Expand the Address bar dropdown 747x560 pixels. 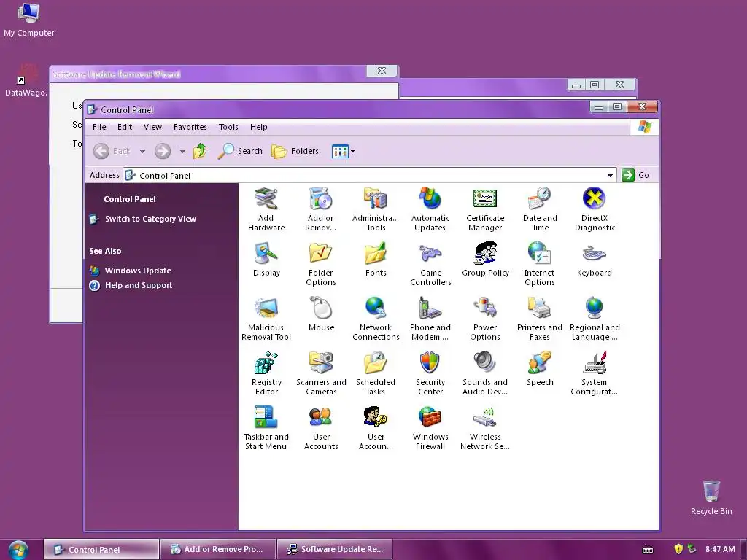pyautogui.click(x=610, y=175)
